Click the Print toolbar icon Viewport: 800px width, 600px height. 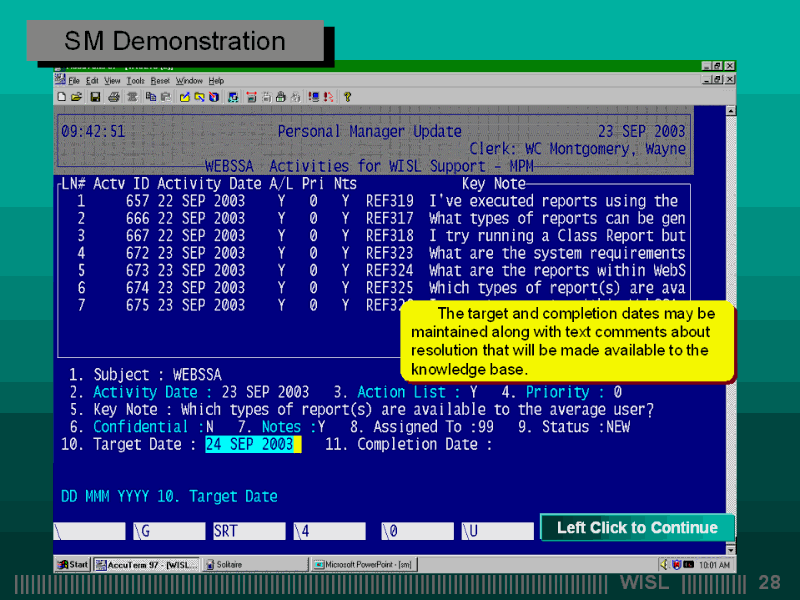[x=113, y=97]
